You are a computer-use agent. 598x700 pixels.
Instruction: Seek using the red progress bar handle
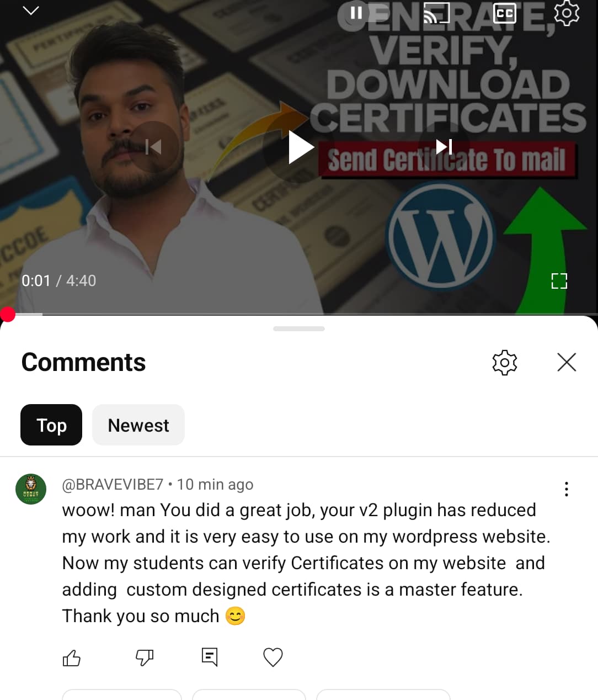pyautogui.click(x=8, y=314)
